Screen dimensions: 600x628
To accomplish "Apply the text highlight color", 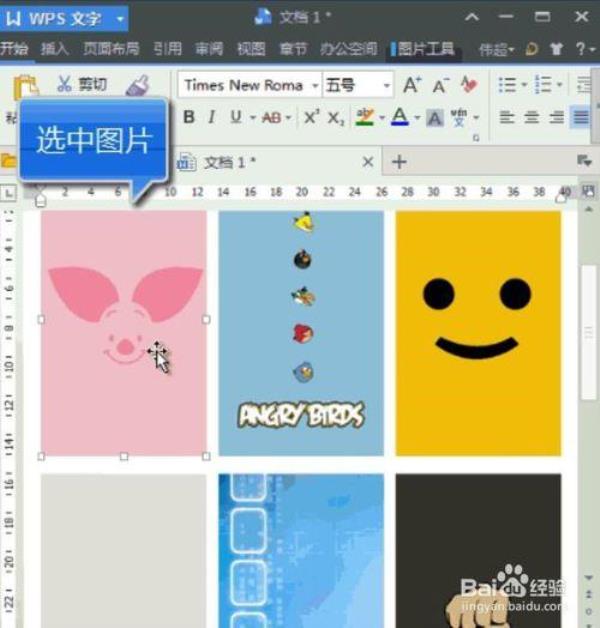I will [x=365, y=117].
